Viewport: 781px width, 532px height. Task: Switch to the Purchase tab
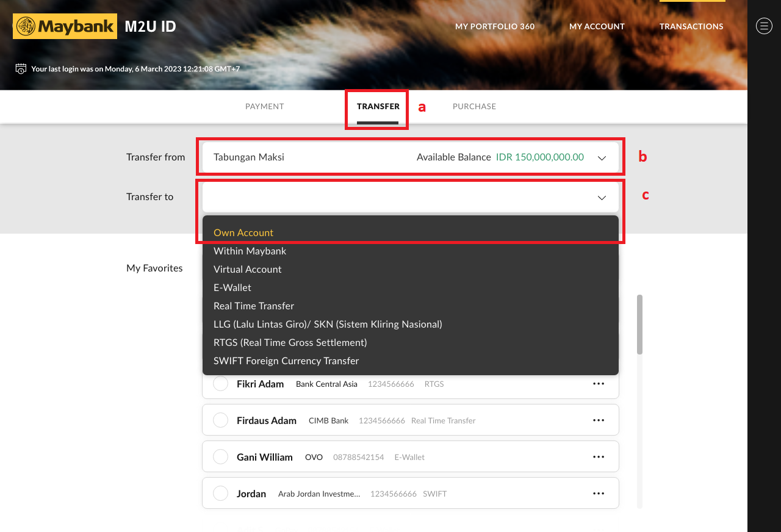(474, 106)
